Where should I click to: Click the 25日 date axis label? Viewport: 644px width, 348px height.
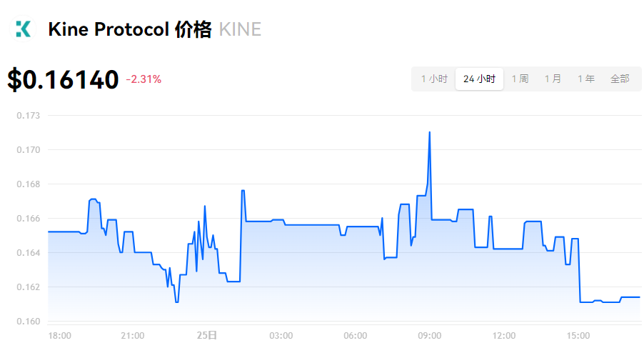click(x=206, y=336)
